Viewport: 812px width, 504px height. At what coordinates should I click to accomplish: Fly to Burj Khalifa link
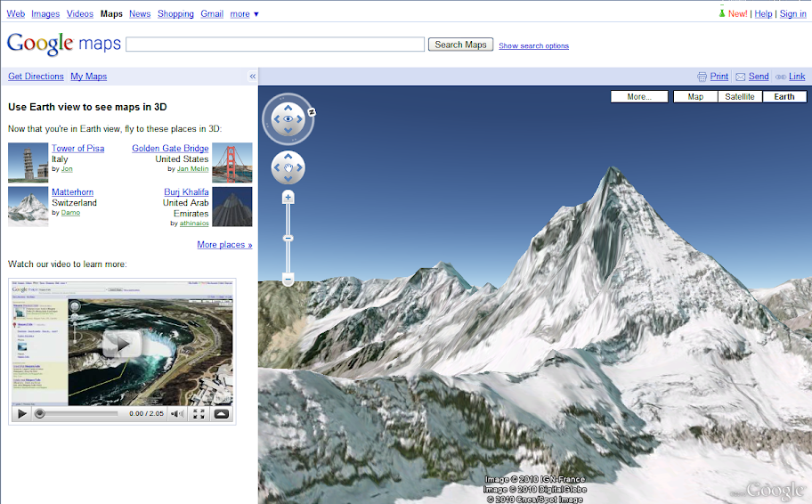(186, 192)
